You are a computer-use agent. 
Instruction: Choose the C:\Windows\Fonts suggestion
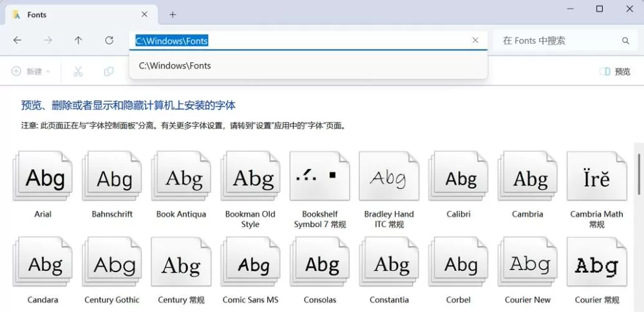coord(308,66)
